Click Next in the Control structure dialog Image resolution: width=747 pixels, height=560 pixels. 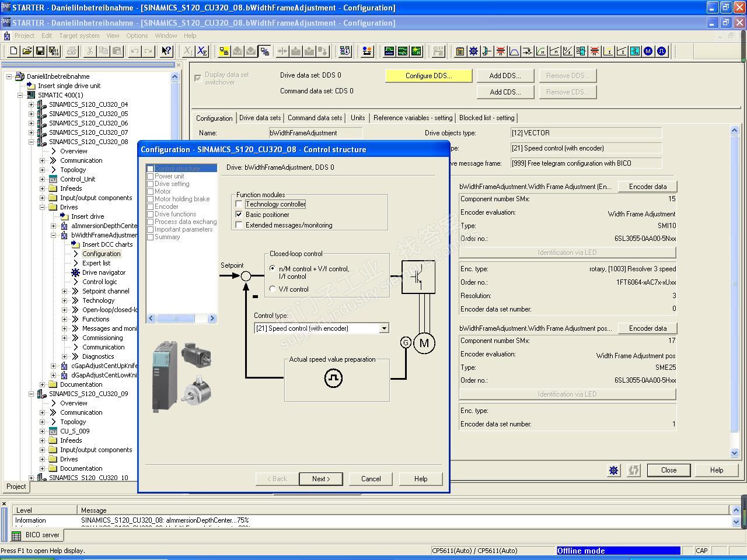(321, 479)
